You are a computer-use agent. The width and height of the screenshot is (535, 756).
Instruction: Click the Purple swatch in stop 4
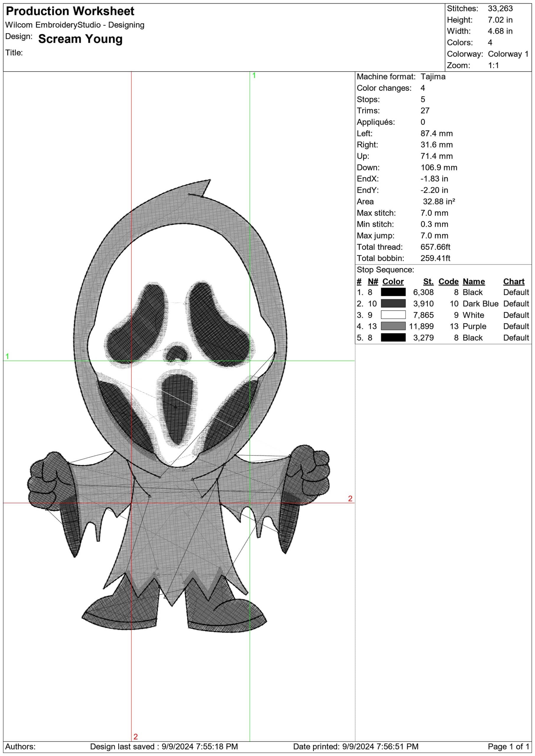(x=393, y=326)
